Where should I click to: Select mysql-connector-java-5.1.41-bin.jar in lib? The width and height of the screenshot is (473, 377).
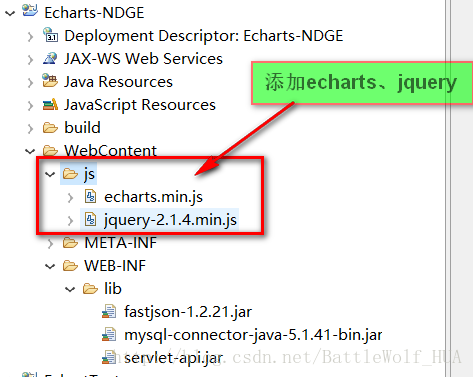pos(253,335)
